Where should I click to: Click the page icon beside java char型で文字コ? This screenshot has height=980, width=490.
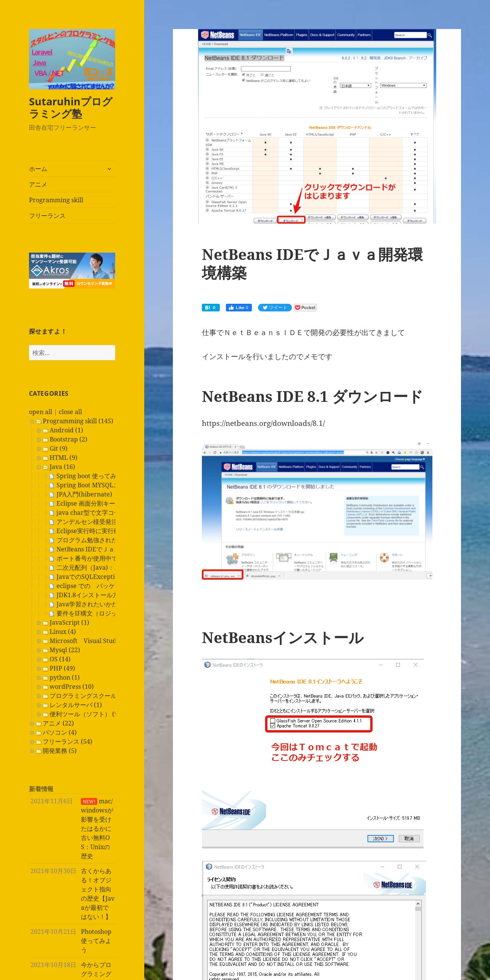pyautogui.click(x=52, y=513)
